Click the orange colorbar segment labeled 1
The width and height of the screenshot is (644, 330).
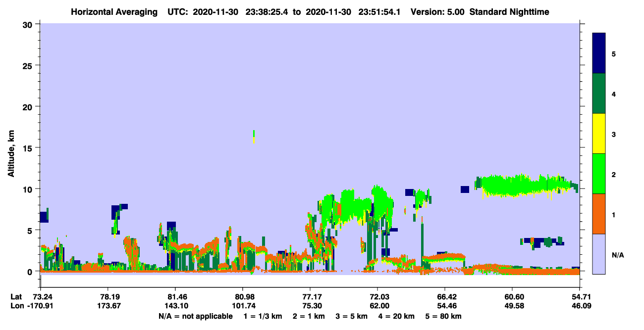click(599, 214)
